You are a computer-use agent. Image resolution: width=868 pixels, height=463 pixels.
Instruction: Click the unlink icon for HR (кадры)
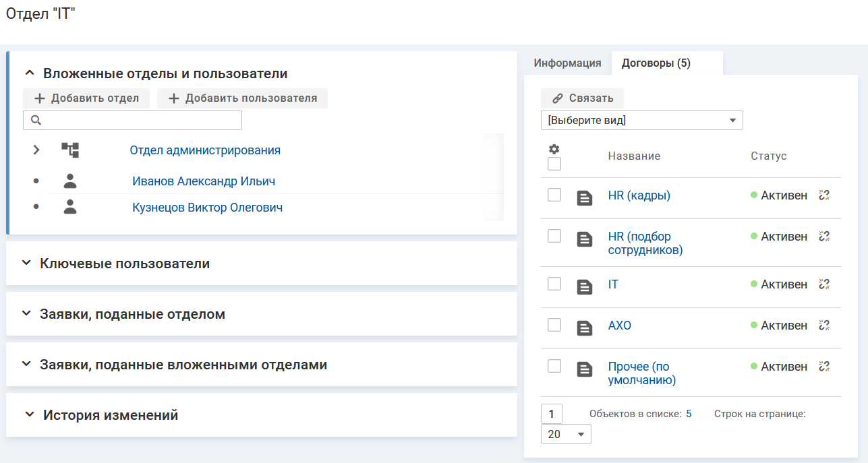click(823, 195)
